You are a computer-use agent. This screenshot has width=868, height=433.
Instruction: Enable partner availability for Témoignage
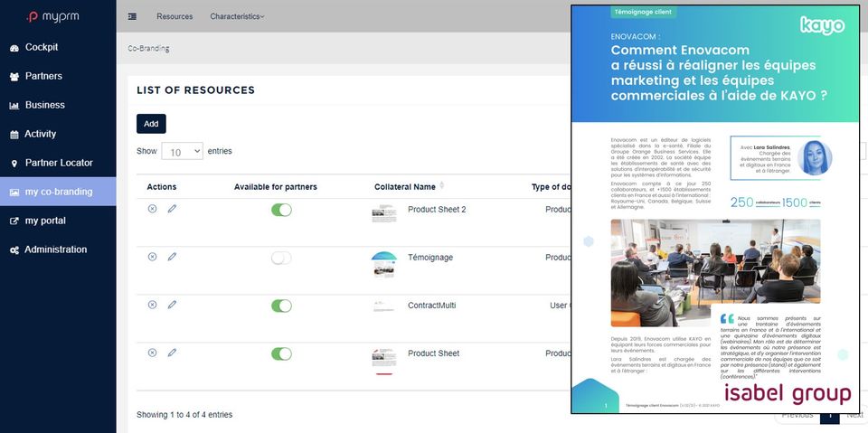coord(281,258)
